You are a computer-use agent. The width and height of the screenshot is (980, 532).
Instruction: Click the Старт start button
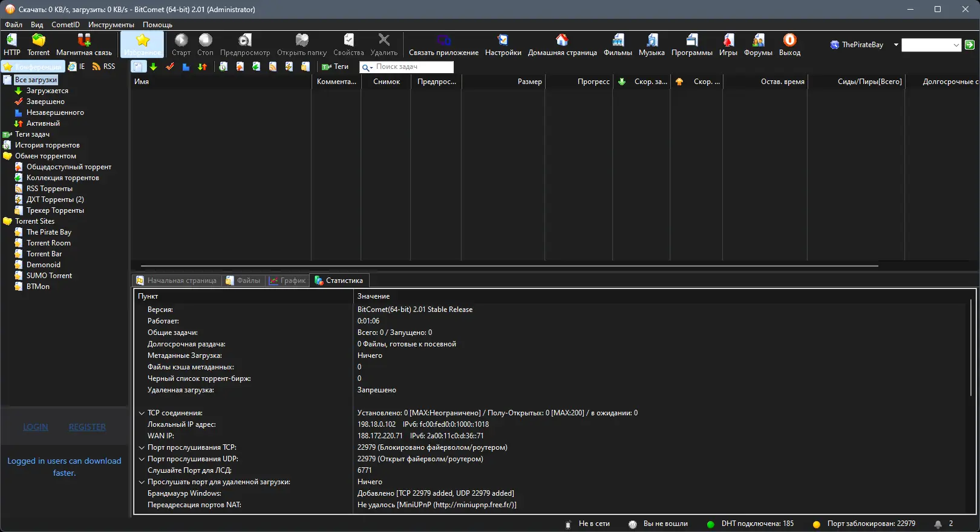click(x=181, y=44)
